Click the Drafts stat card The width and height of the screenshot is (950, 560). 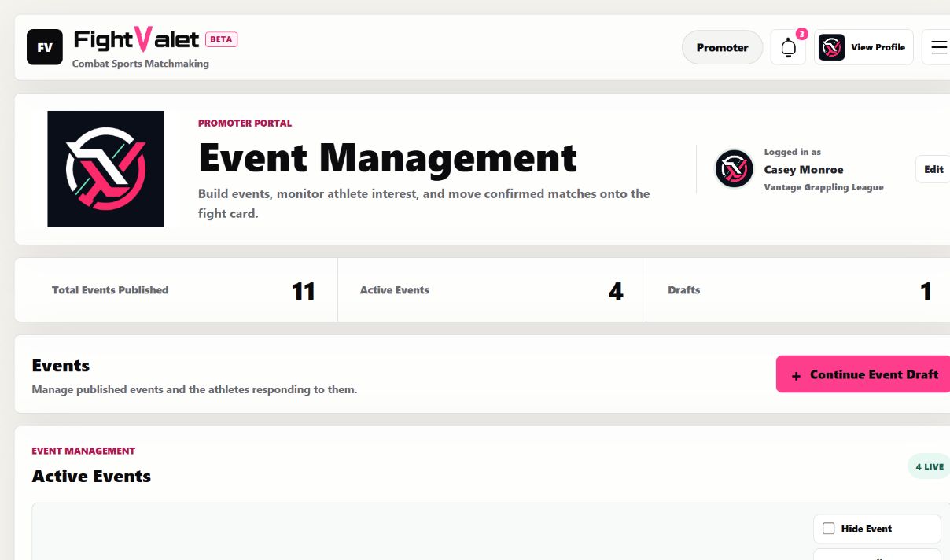tap(798, 290)
